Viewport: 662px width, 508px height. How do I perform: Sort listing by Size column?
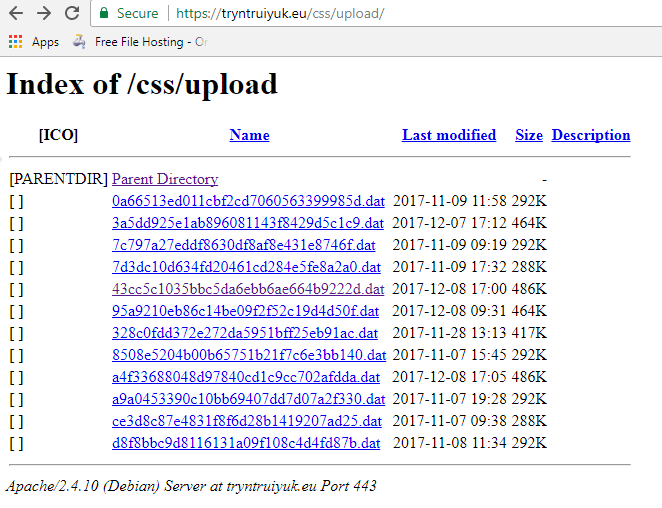(x=528, y=135)
